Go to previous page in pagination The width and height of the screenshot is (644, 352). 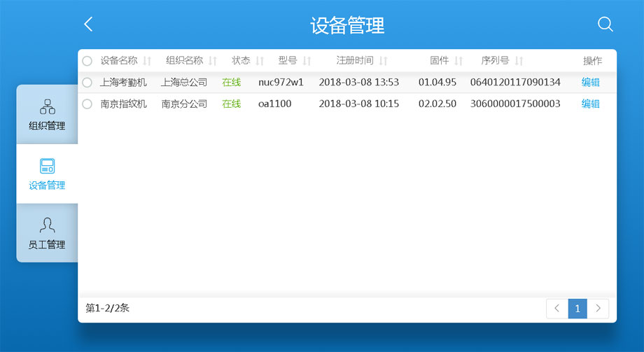556,309
